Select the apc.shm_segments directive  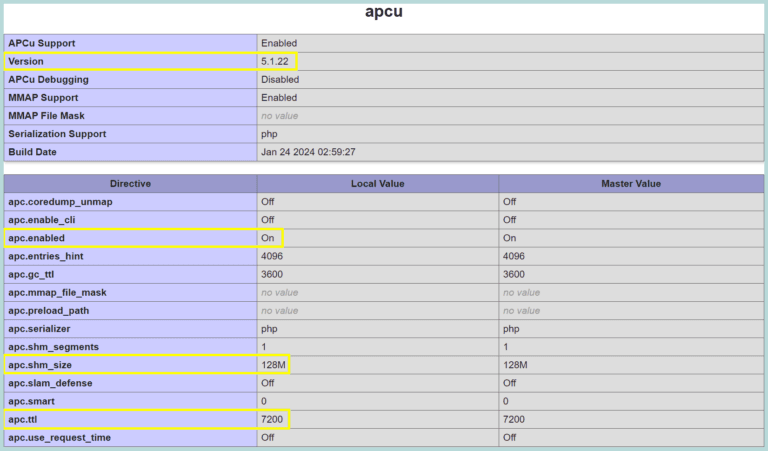(53, 347)
